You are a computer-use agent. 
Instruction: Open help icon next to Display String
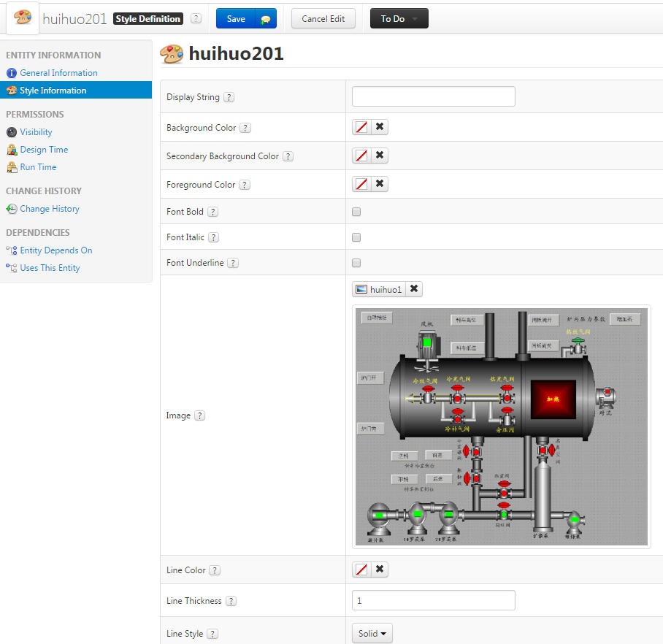pos(229,97)
